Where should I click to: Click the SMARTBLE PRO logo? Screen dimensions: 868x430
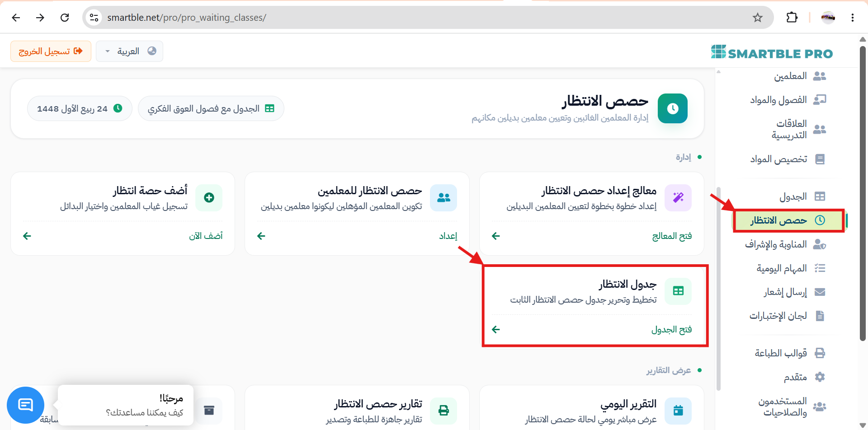click(772, 53)
